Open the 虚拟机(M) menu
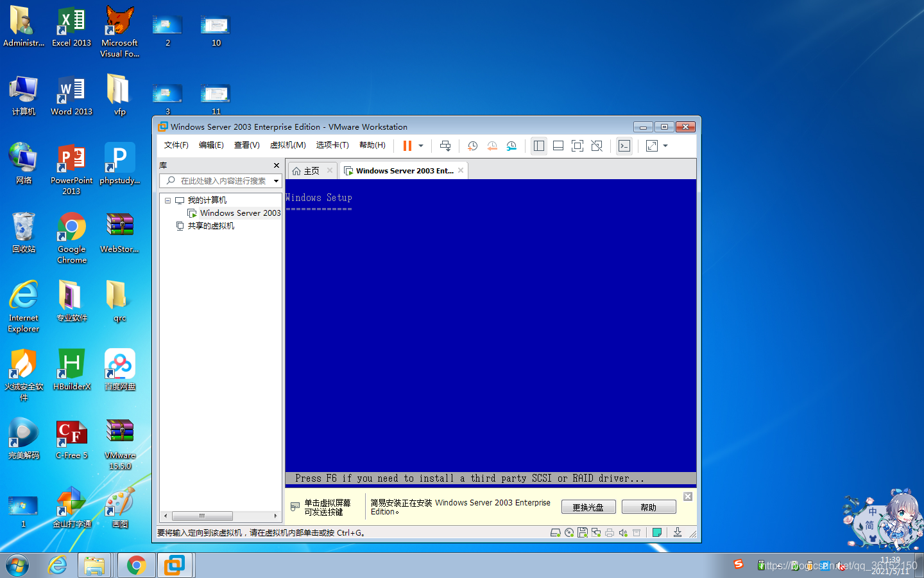The height and width of the screenshot is (578, 924). pos(288,145)
